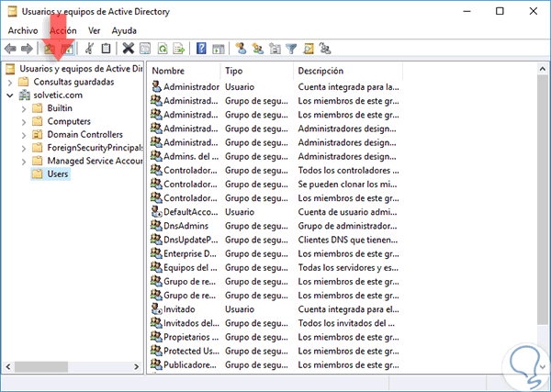The image size is (551, 392).
Task: Open the Archivo menu
Action: (23, 30)
